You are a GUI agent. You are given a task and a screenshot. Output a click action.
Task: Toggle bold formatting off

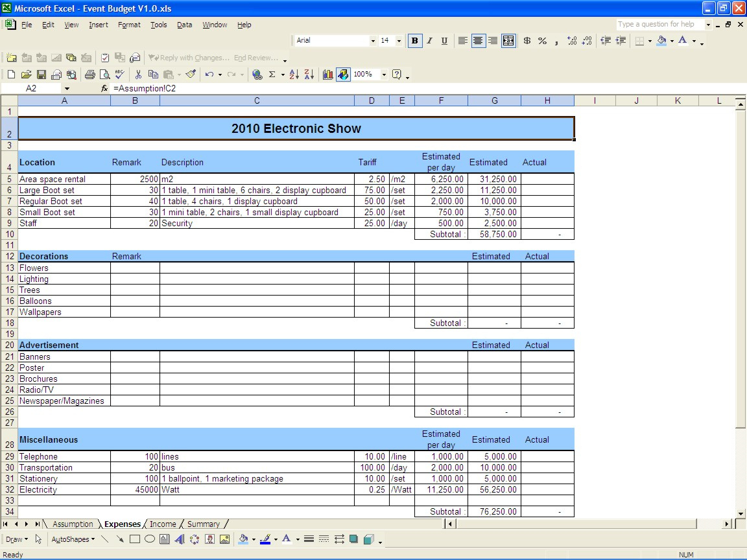[414, 41]
